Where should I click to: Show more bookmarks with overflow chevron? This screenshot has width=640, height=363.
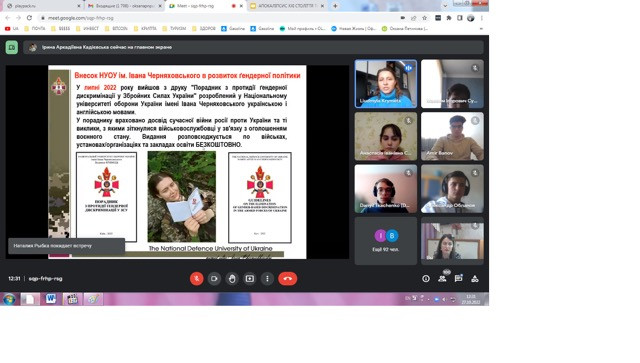tap(481, 29)
